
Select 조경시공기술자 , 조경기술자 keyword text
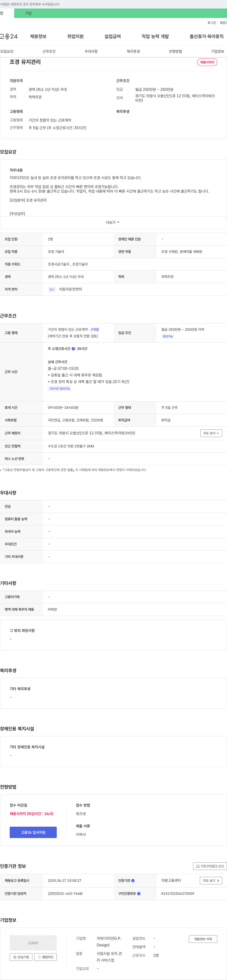(68, 265)
